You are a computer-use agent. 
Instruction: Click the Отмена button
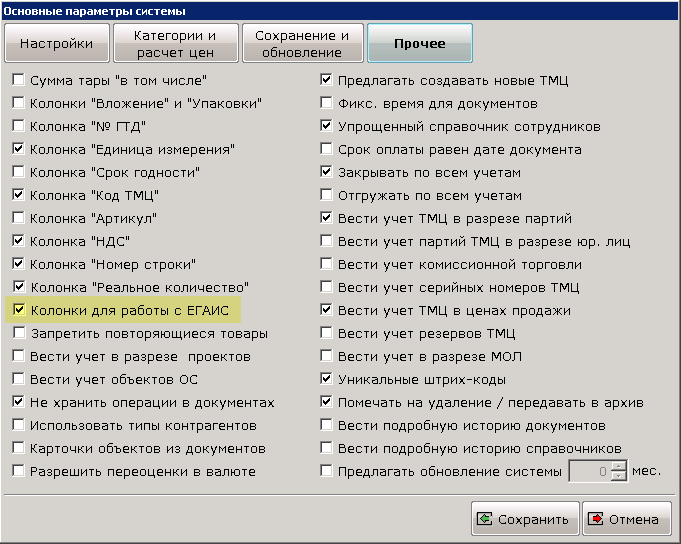[627, 519]
